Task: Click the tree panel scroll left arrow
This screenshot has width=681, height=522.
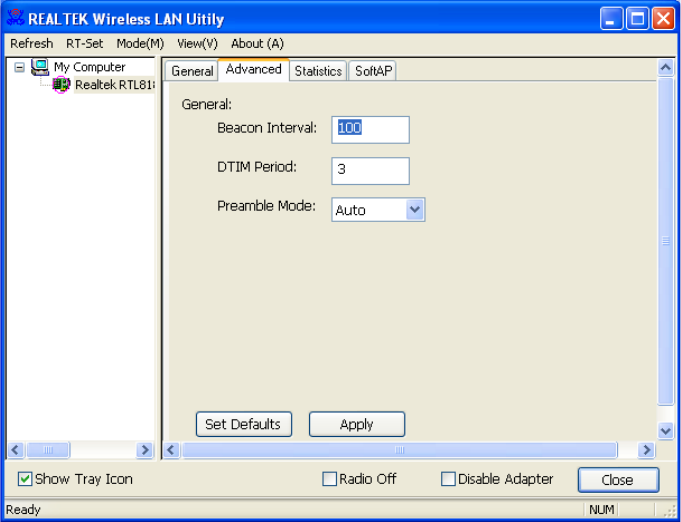Action: (16, 450)
